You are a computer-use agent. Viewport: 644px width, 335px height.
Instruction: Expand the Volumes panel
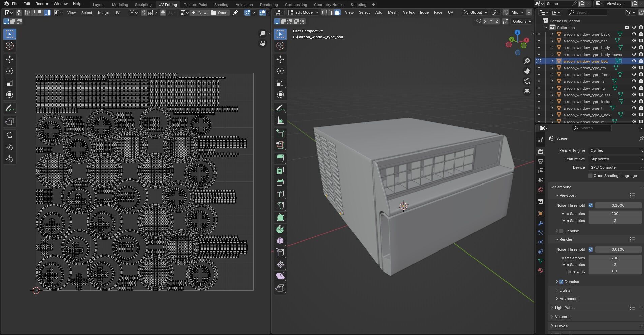pyautogui.click(x=562, y=317)
